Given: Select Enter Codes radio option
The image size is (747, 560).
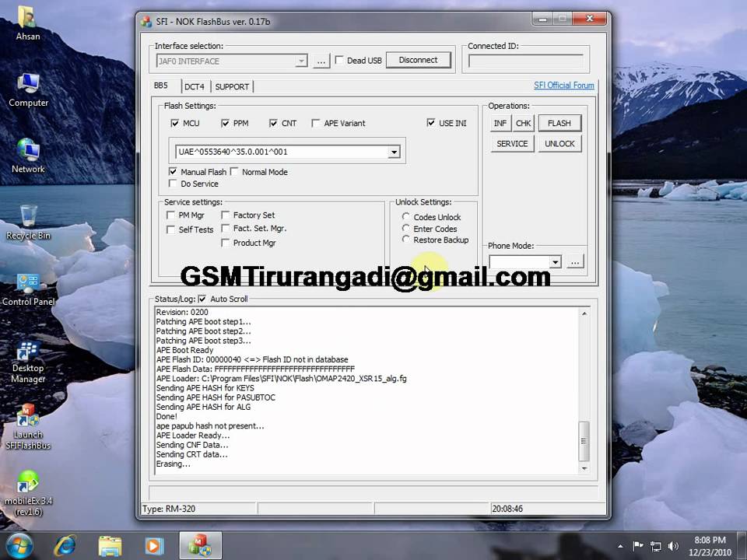Looking at the screenshot, I should coord(406,229).
